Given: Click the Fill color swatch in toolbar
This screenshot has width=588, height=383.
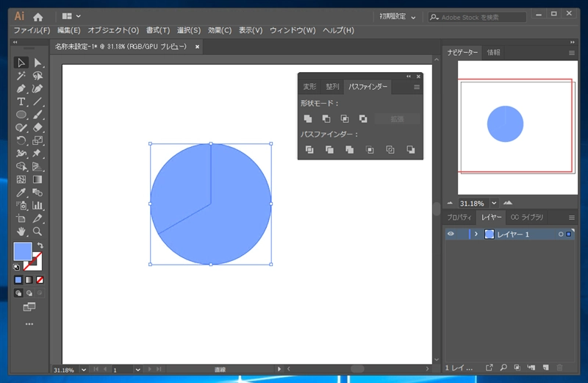Looking at the screenshot, I should click(23, 251).
